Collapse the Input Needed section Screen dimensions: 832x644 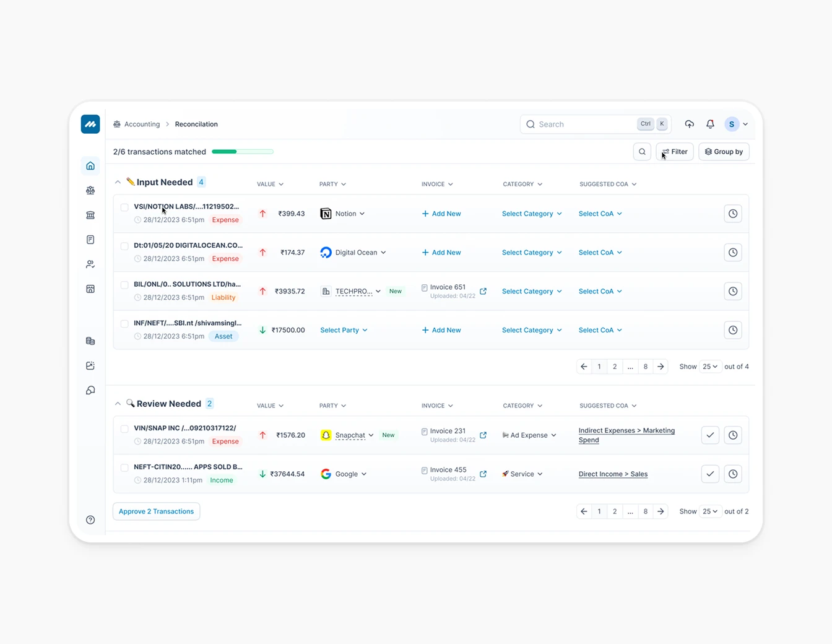(x=118, y=183)
